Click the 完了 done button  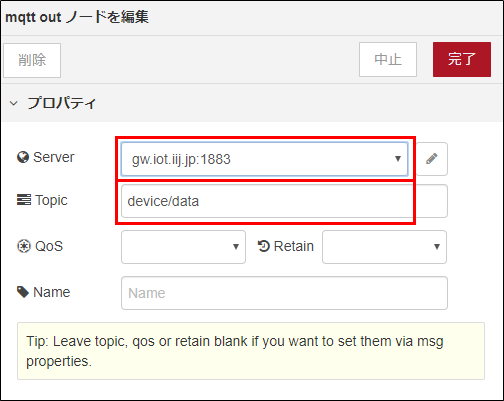tap(462, 59)
